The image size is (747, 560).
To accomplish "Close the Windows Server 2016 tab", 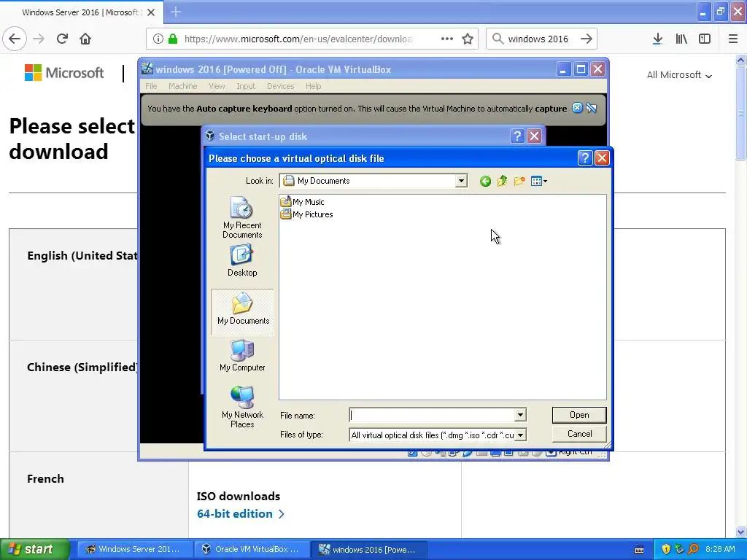I will (151, 12).
